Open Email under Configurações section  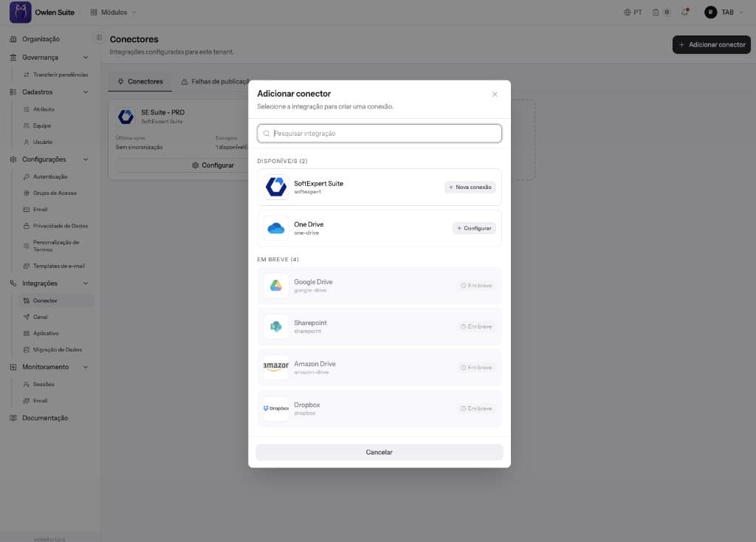tap(56, 210)
